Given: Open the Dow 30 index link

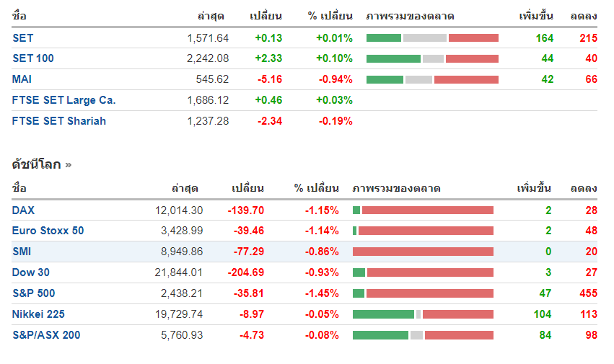Looking at the screenshot, I should 31,272.
